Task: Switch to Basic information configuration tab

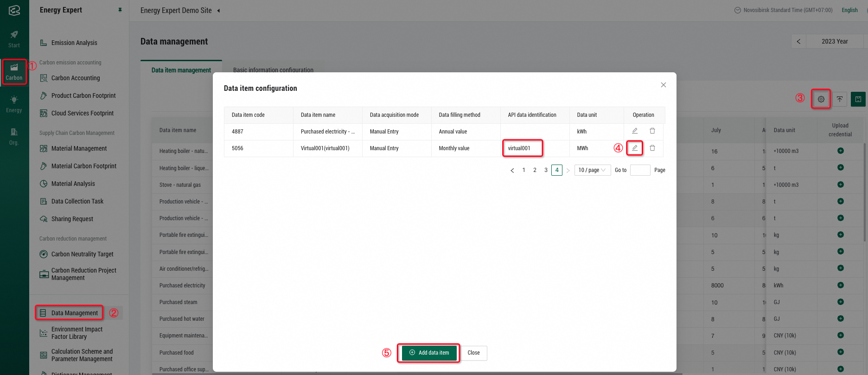Action: pos(273,70)
